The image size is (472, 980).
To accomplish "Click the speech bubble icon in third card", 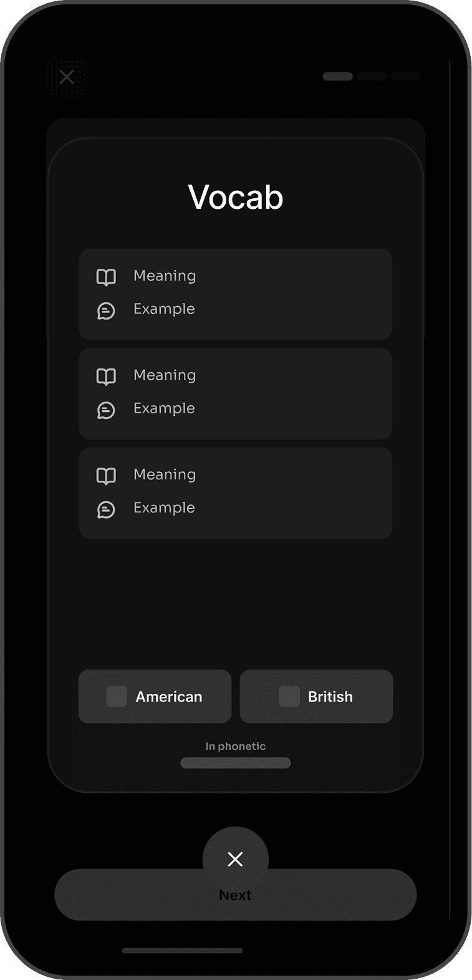I will [106, 509].
